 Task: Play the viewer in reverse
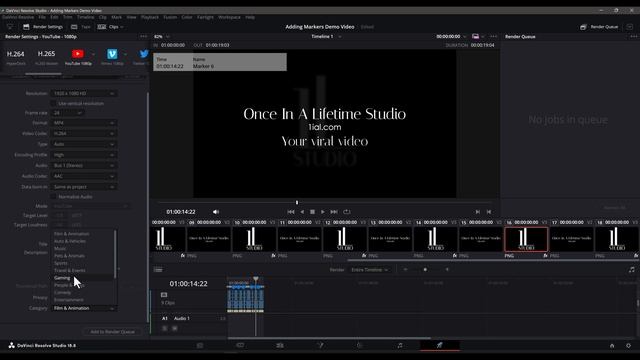[302, 212]
